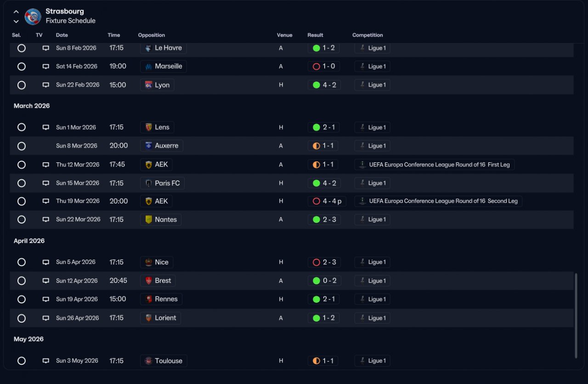Click the TV icon for the Toulouse fixture
The height and width of the screenshot is (384, 588).
pyautogui.click(x=46, y=361)
